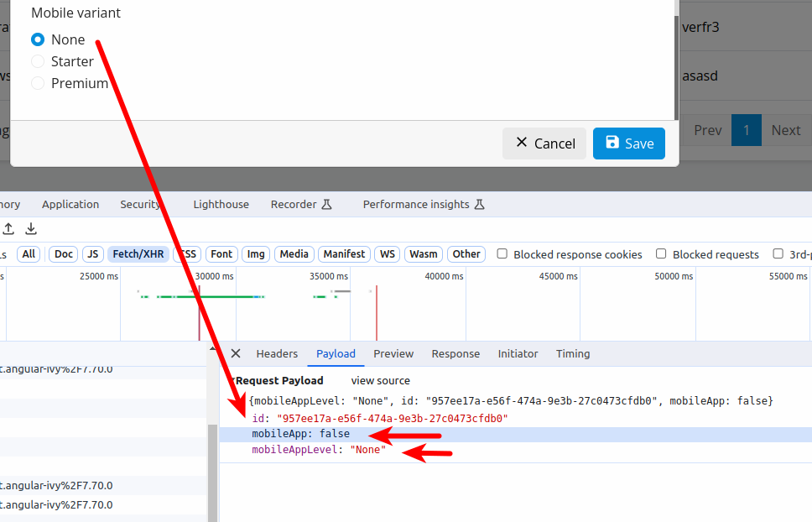Click the export HAR download icon
Viewport: 812px width, 522px height.
tap(31, 228)
